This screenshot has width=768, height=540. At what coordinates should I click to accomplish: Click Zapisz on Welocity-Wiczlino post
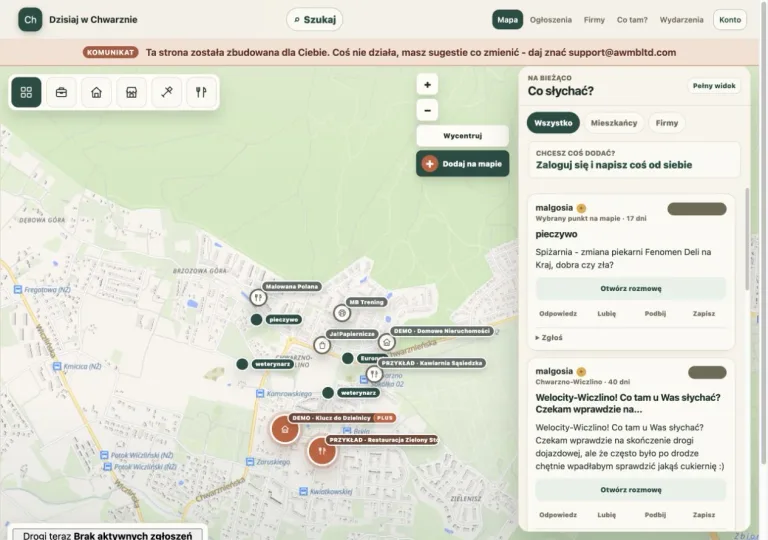tap(704, 515)
